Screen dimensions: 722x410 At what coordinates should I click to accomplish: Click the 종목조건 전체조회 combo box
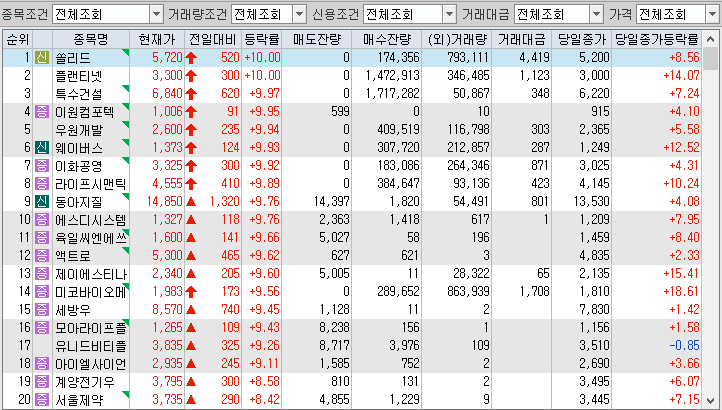[107, 14]
